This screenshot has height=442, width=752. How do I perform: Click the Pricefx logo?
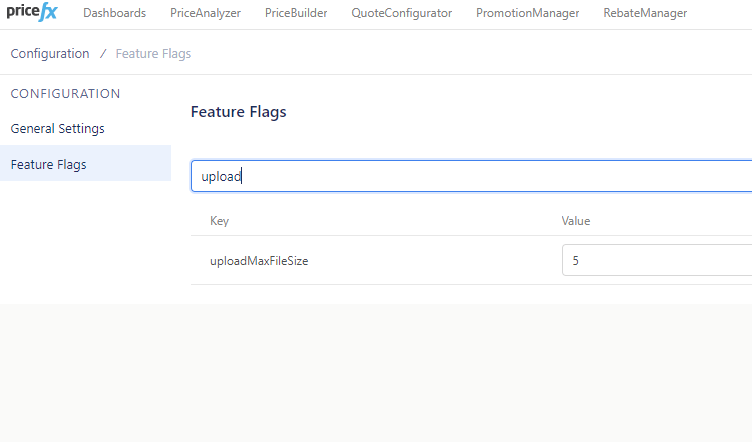(x=30, y=13)
